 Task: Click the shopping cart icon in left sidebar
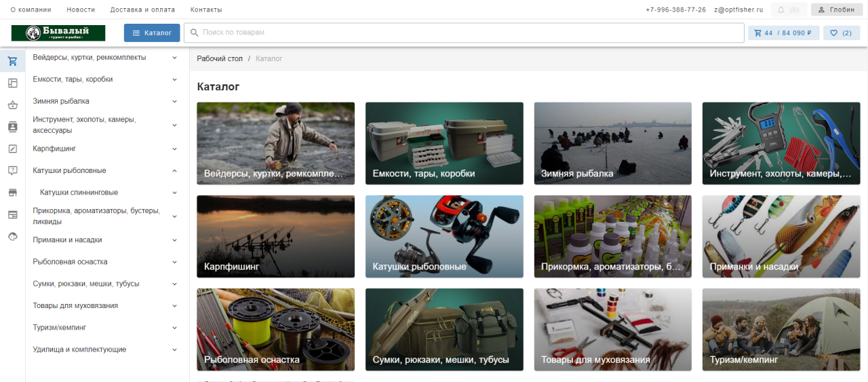tap(12, 62)
